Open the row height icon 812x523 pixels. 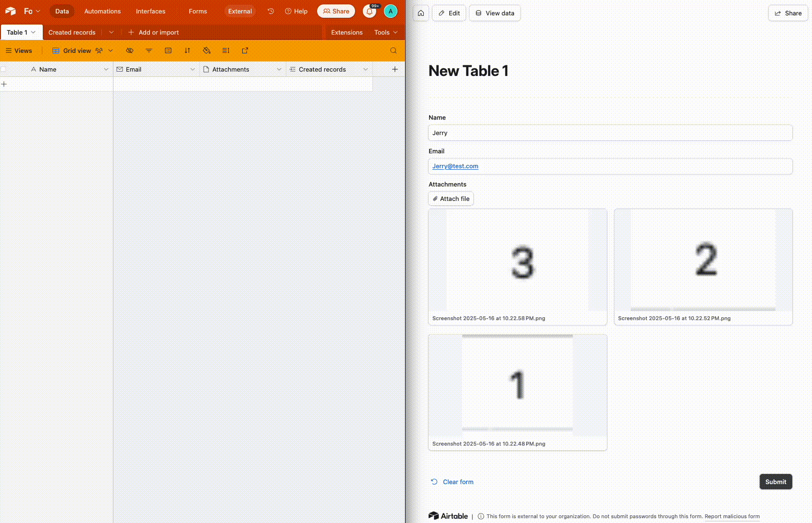coord(226,50)
